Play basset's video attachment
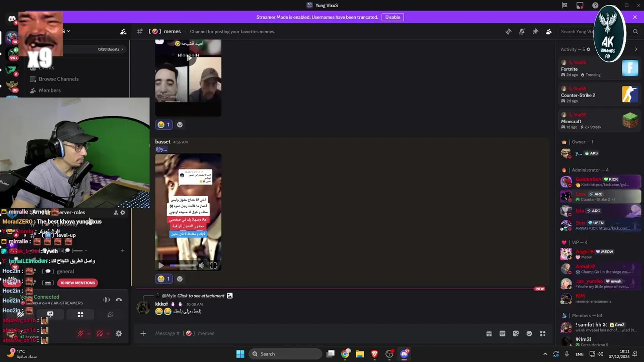The height and width of the screenshot is (362, 644). 161,265
